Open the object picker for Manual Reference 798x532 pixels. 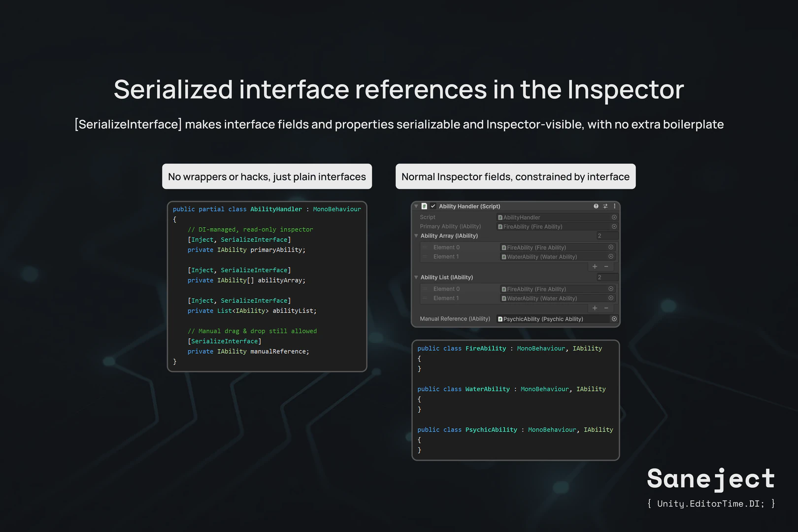pos(614,319)
